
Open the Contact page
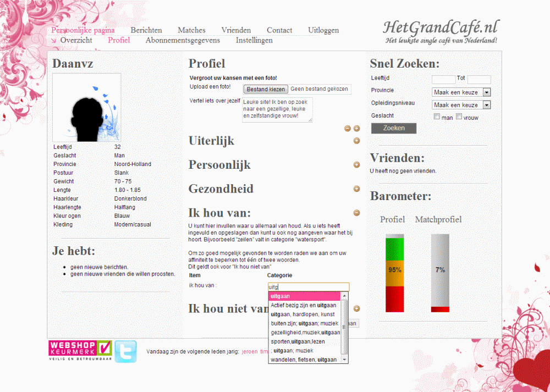279,30
